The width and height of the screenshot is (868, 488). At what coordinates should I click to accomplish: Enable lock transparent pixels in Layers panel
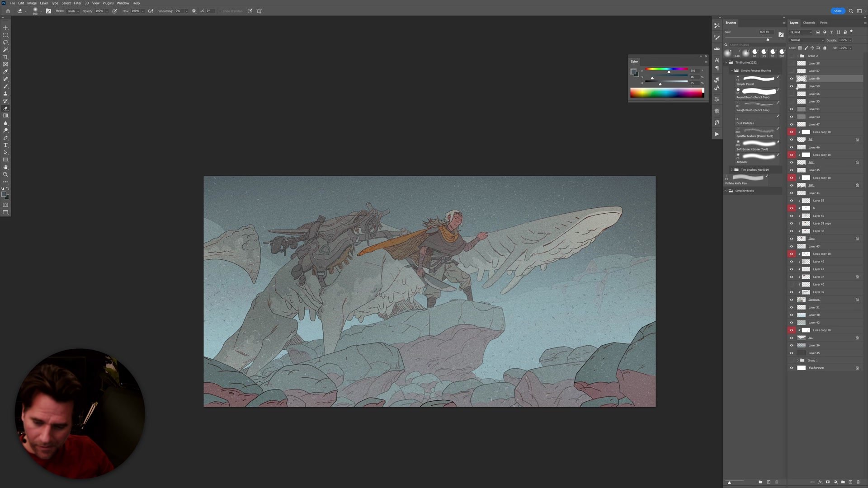click(x=800, y=47)
